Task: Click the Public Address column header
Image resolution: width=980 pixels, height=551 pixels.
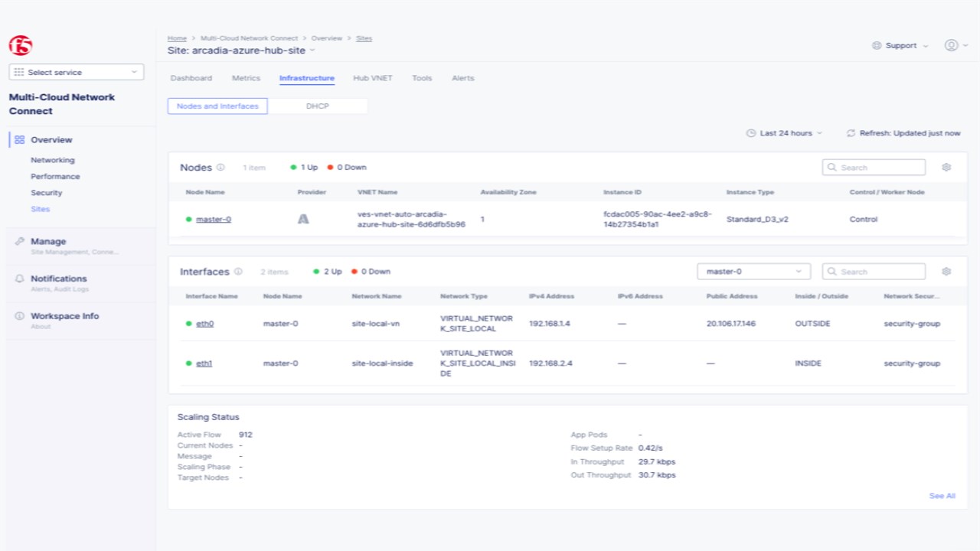Action: (x=732, y=296)
